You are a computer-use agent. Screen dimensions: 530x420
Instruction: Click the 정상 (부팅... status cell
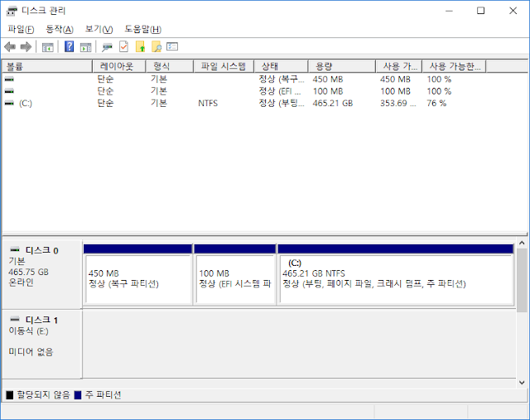[282, 104]
